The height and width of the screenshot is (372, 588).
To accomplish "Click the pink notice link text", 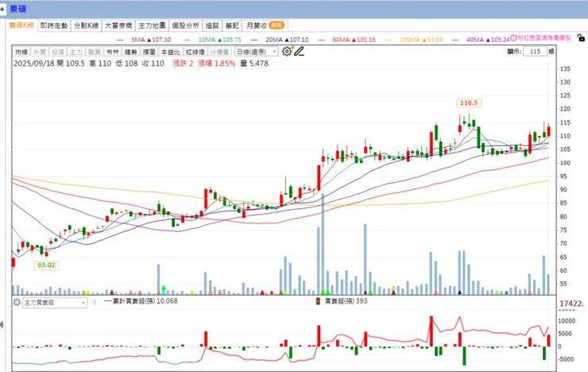I will point(544,38).
